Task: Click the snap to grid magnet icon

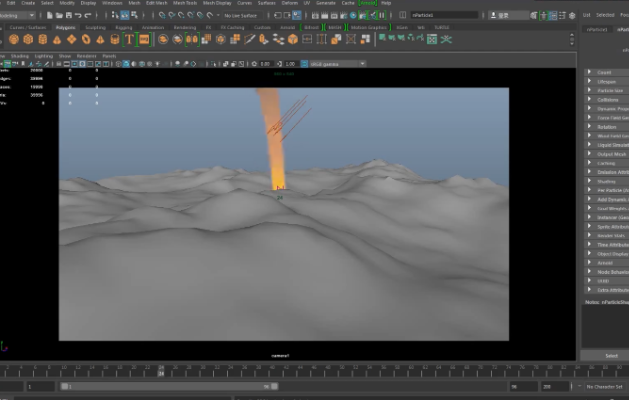Action: click(x=162, y=15)
